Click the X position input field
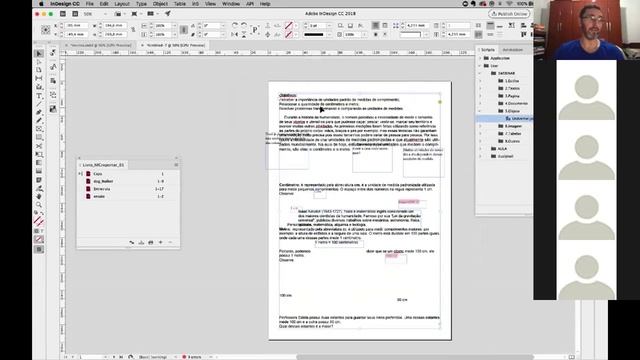The image size is (640, 360). [77, 25]
